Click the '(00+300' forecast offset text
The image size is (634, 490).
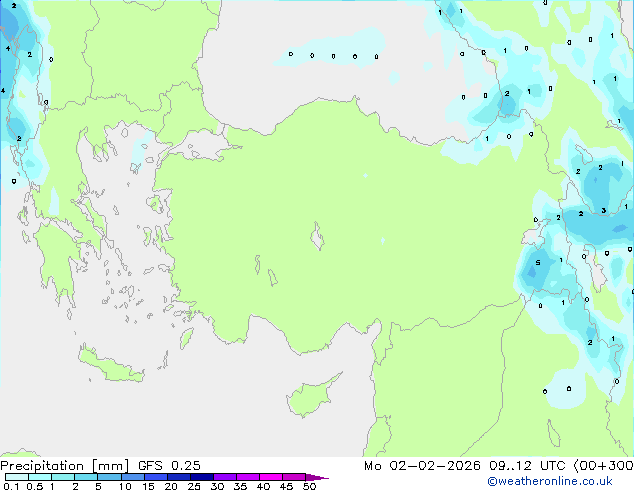tap(604, 466)
